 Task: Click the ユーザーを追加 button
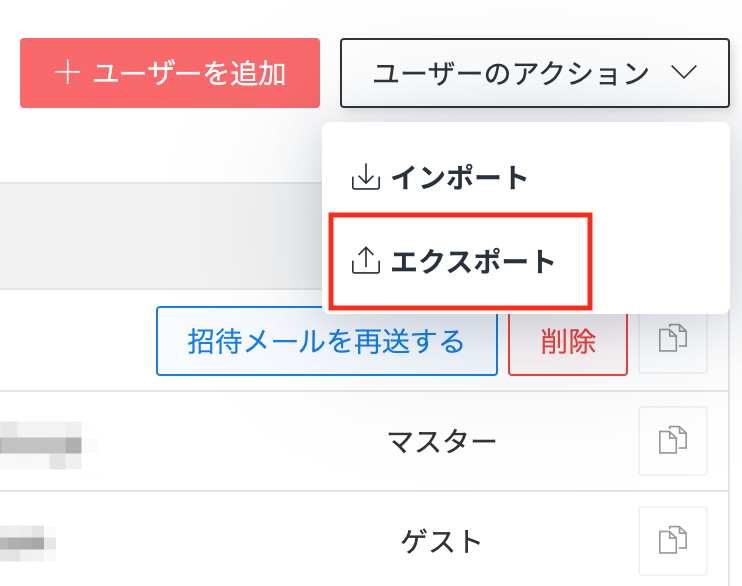click(x=170, y=73)
